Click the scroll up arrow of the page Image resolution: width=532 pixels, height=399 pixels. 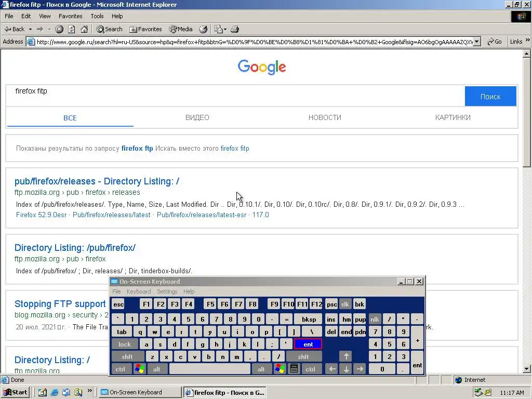(527, 54)
